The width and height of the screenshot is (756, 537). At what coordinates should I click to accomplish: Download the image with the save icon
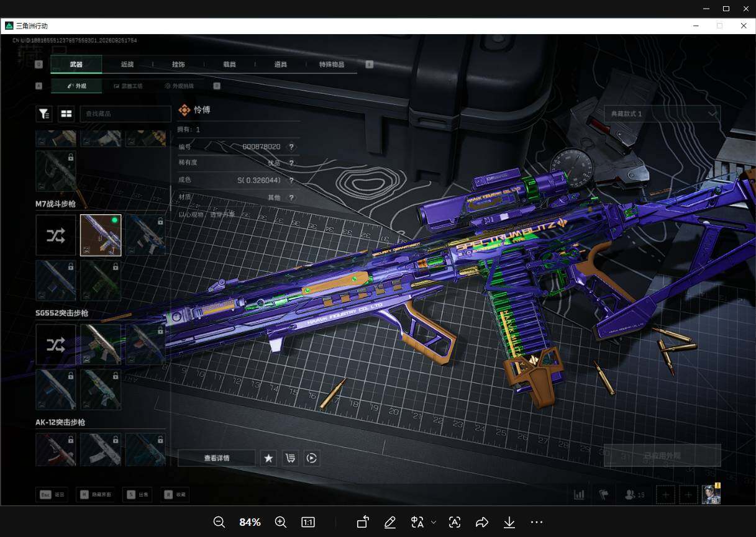click(x=509, y=522)
